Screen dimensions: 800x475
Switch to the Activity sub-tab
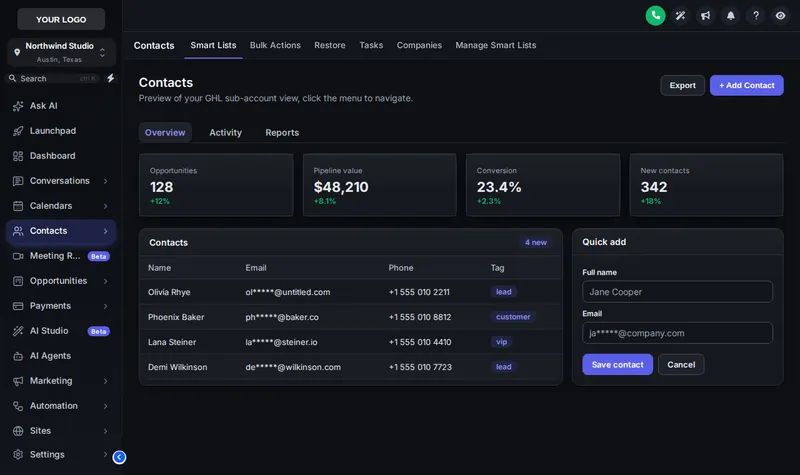pos(226,133)
